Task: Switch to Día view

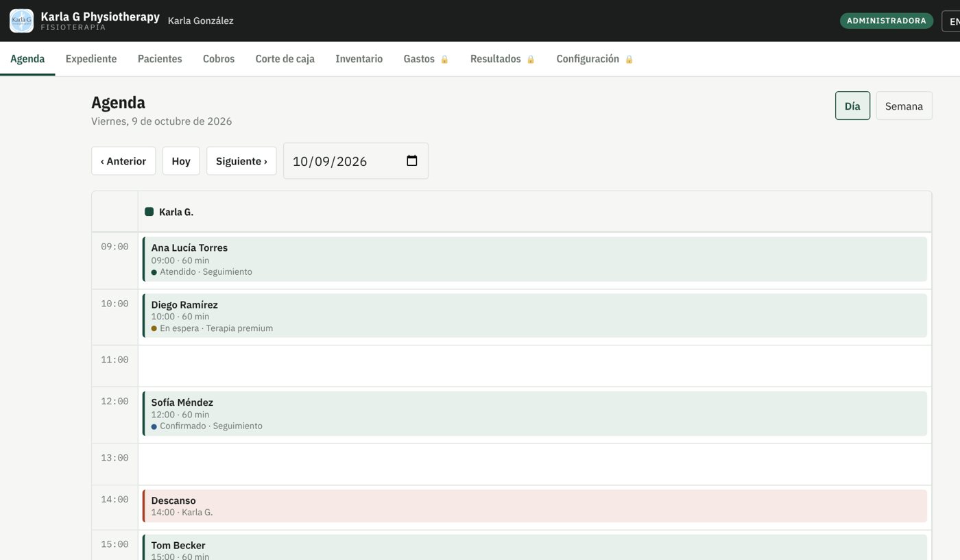Action: coord(852,106)
